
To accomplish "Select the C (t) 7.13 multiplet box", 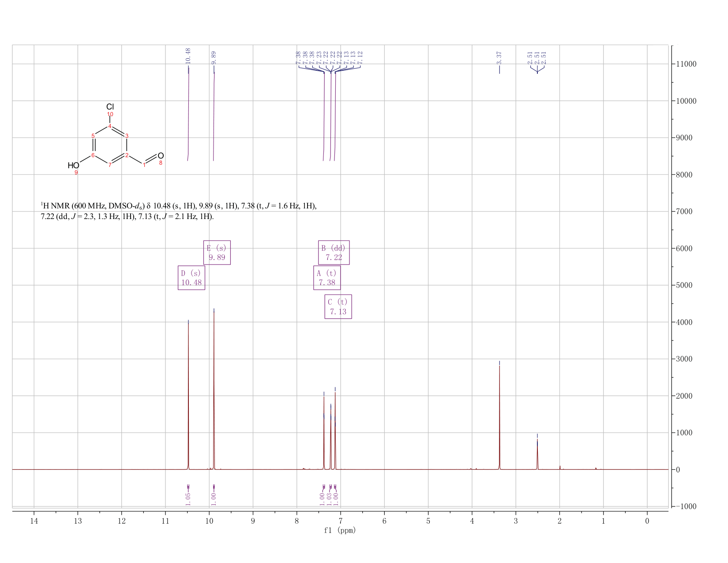I will tap(338, 306).
